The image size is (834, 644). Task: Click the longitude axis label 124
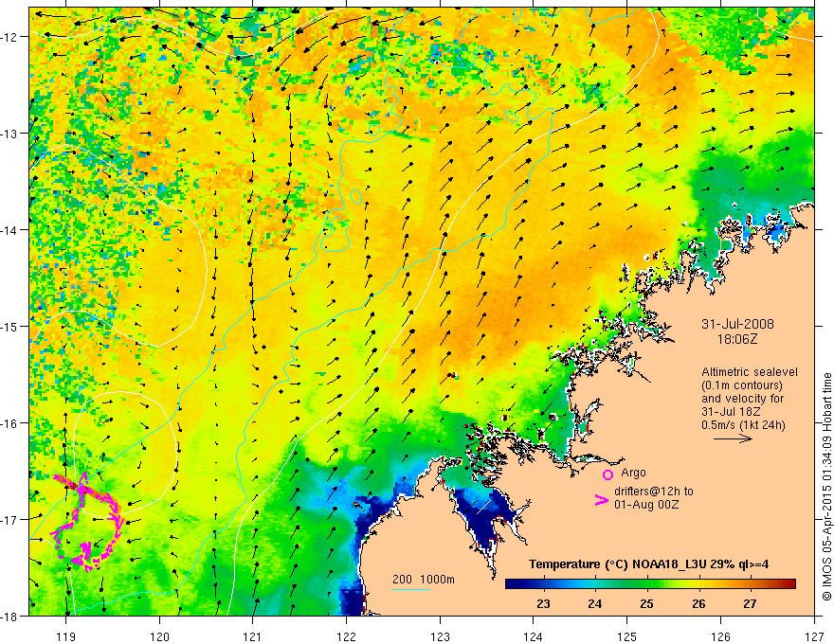pos(534,636)
